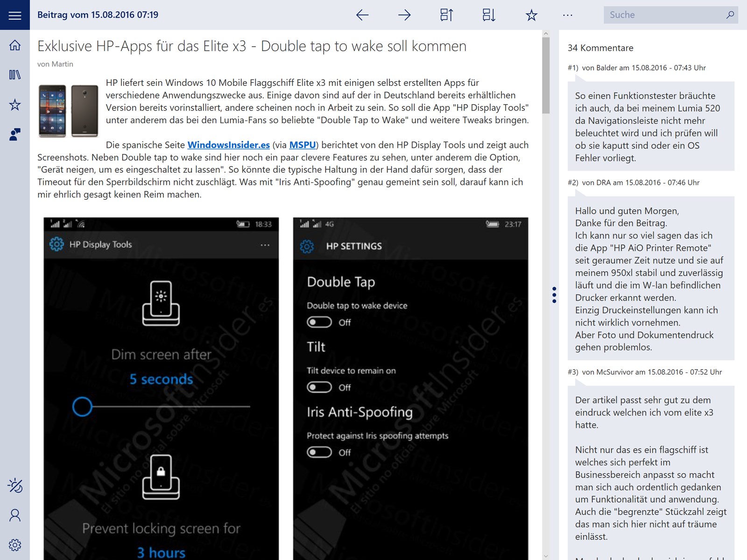Image resolution: width=747 pixels, height=560 pixels.
Task: Click the search magnifier icon
Action: [x=730, y=15]
